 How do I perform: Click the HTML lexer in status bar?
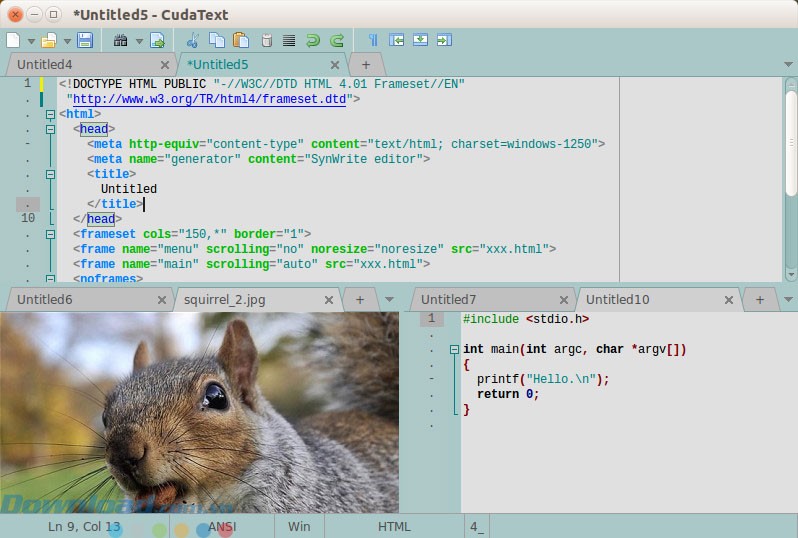394,526
